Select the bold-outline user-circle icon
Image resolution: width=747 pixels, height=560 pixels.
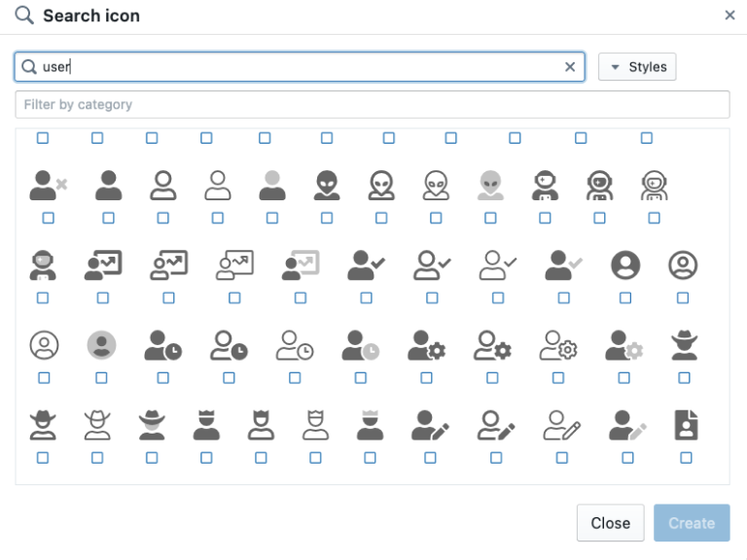[683, 265]
